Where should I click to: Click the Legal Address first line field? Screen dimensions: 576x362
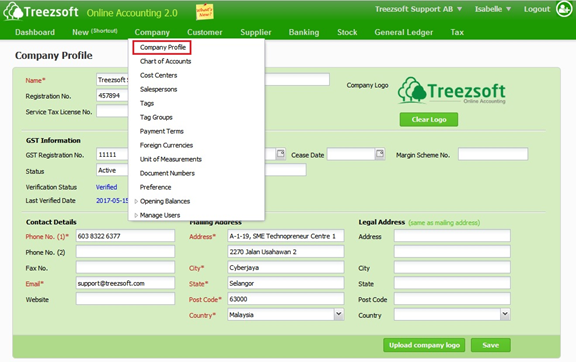pyautogui.click(x=452, y=236)
